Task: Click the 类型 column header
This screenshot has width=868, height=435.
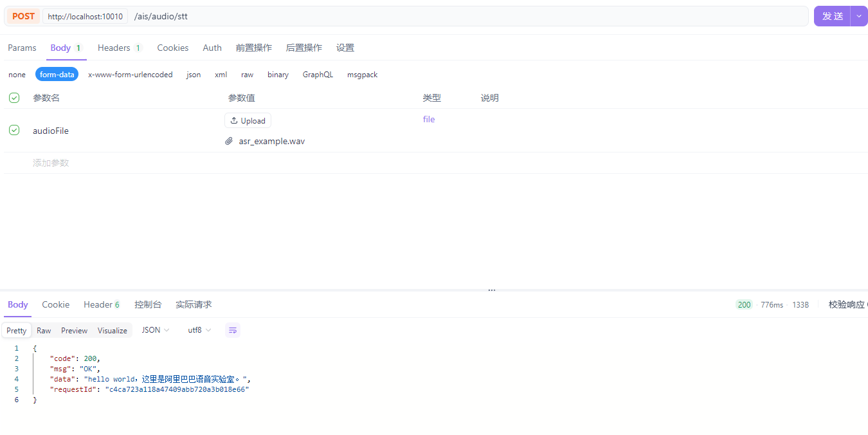Action: point(431,98)
